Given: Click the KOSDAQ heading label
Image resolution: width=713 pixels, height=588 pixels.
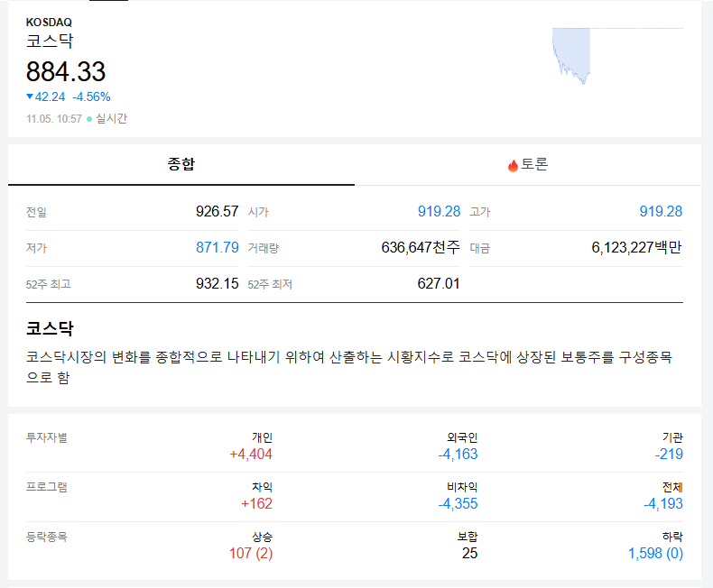Looking at the screenshot, I should [49, 23].
